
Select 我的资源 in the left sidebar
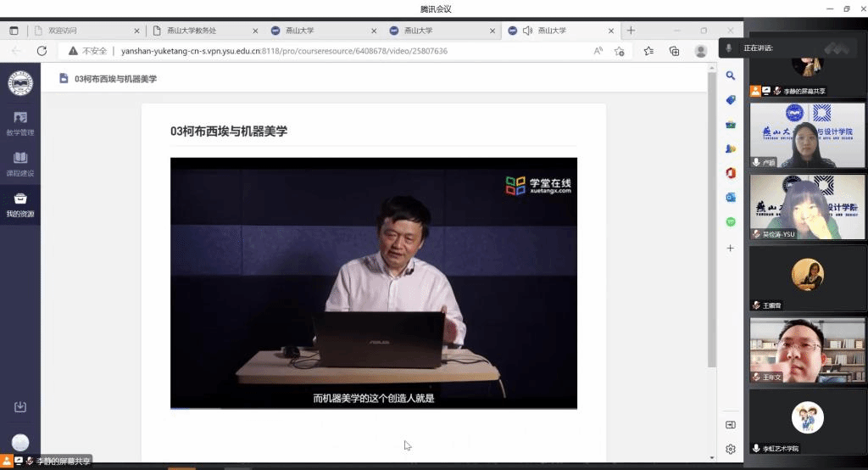pyautogui.click(x=20, y=204)
